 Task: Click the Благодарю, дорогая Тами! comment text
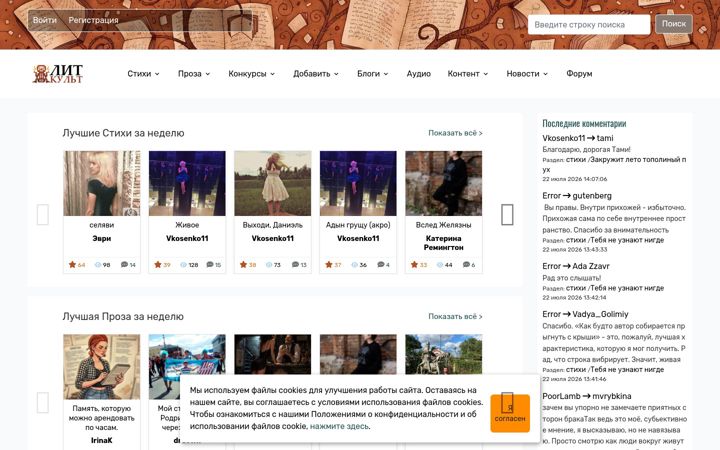point(586,149)
